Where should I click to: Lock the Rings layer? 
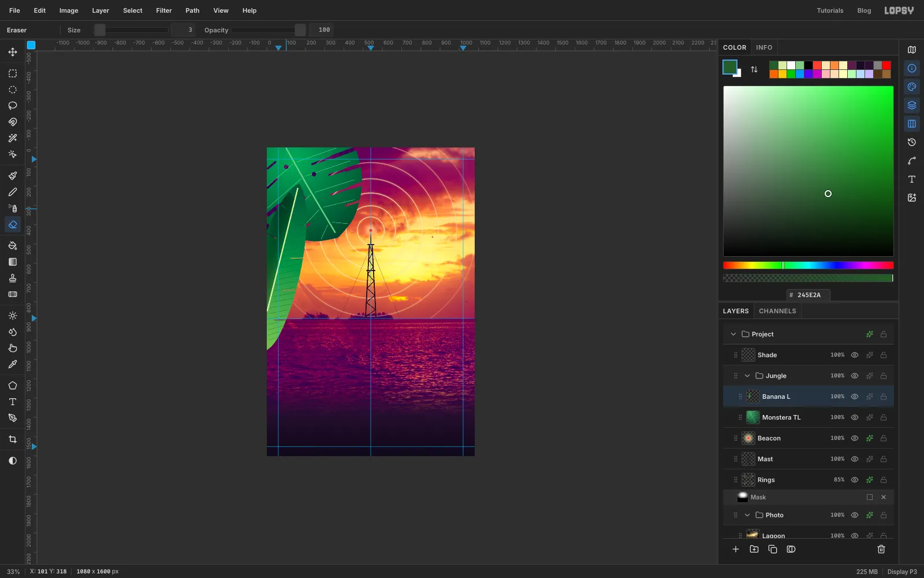tap(884, 480)
